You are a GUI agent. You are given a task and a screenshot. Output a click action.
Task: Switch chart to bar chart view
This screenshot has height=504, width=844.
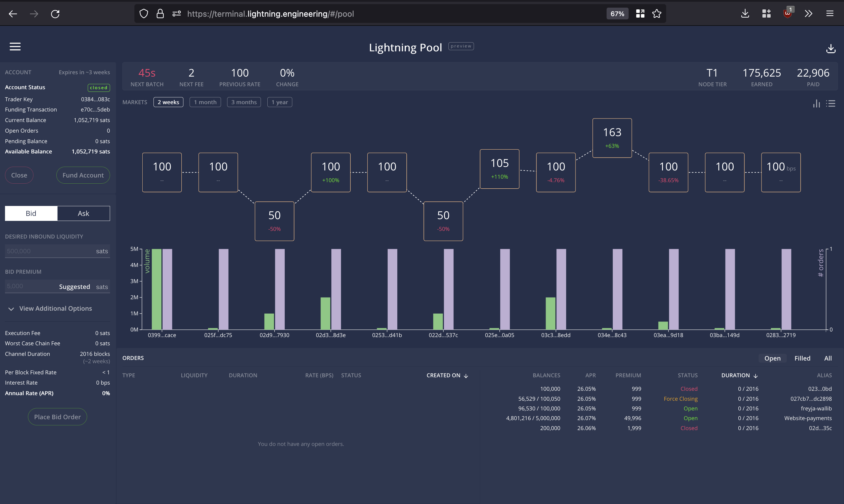816,104
